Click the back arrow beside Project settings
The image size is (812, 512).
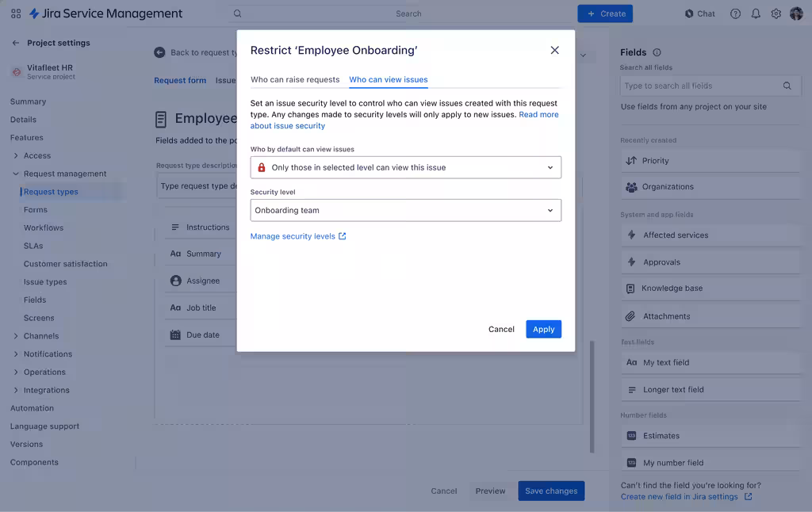[x=16, y=43]
